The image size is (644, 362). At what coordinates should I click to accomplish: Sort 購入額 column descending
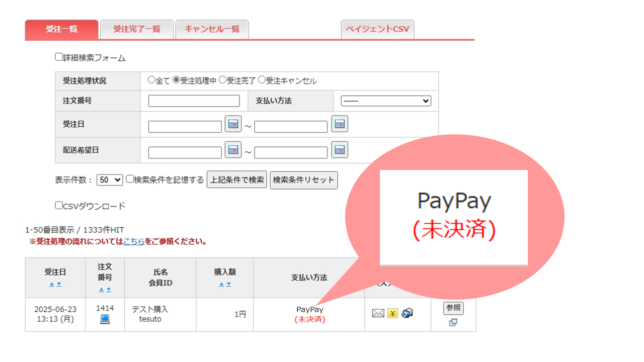click(x=228, y=284)
